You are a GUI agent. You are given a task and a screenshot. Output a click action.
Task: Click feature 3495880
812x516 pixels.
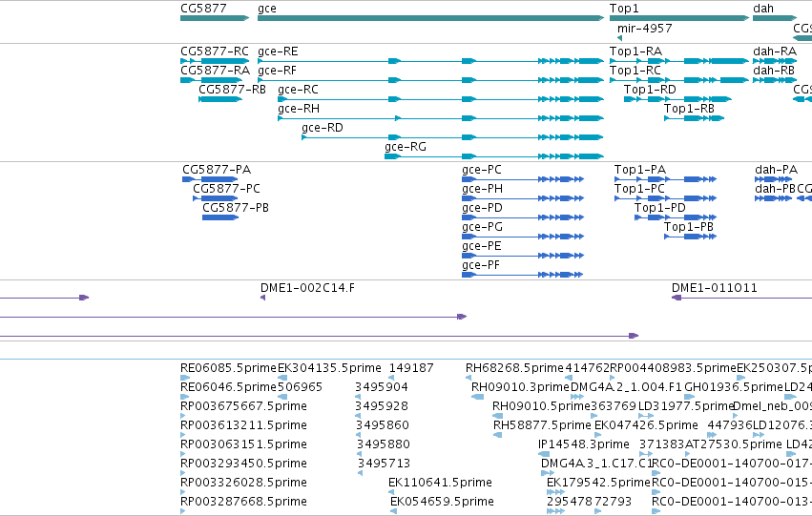pyautogui.click(x=384, y=444)
